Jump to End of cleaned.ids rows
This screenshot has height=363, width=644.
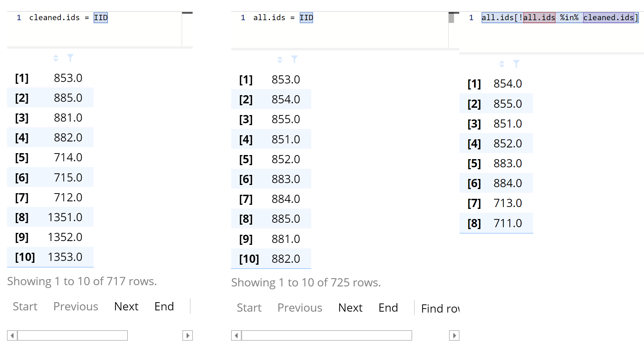click(x=164, y=306)
